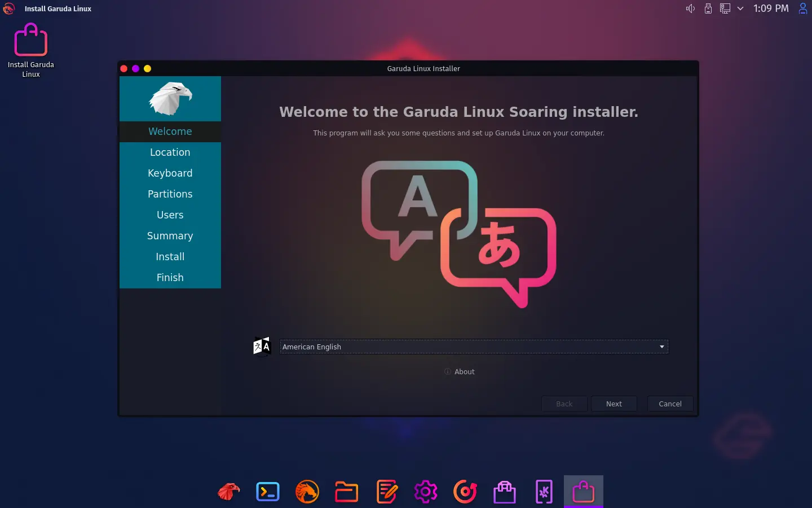Open the file manager dock icon

pyautogui.click(x=347, y=492)
